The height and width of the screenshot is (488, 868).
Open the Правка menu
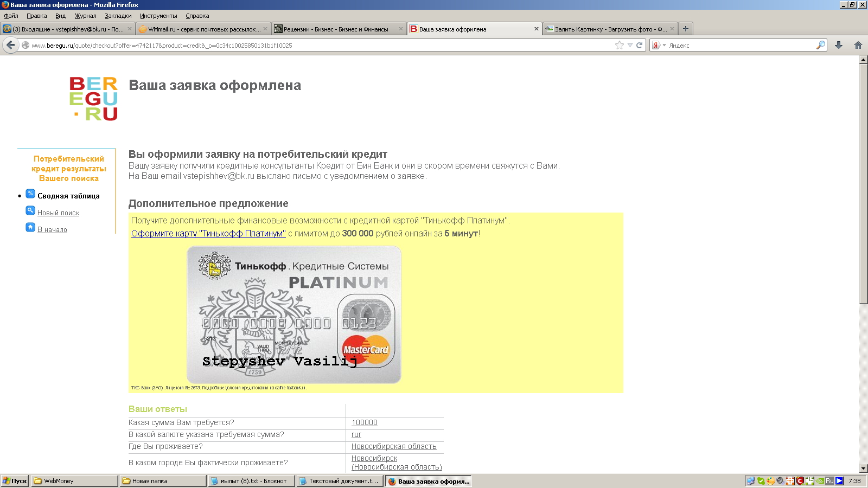point(36,16)
